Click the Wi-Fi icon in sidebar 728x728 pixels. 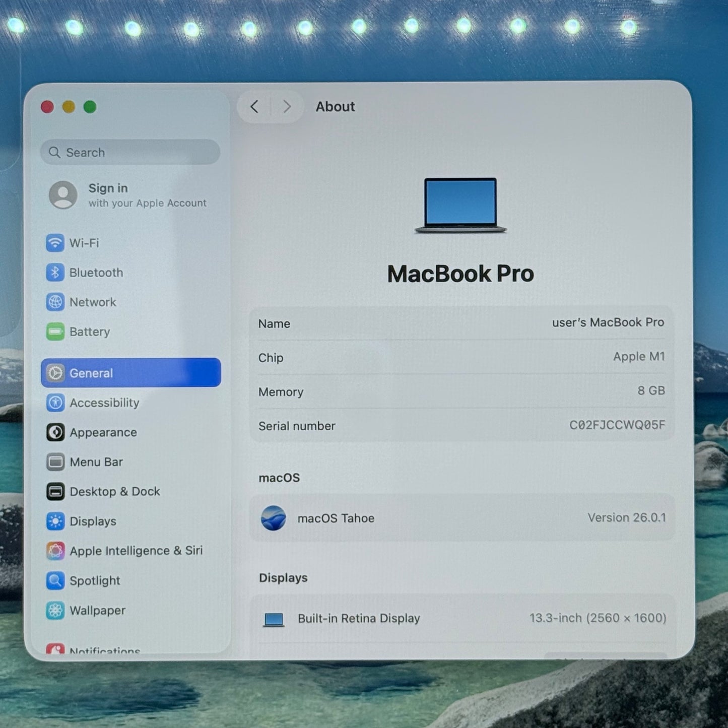coord(55,243)
